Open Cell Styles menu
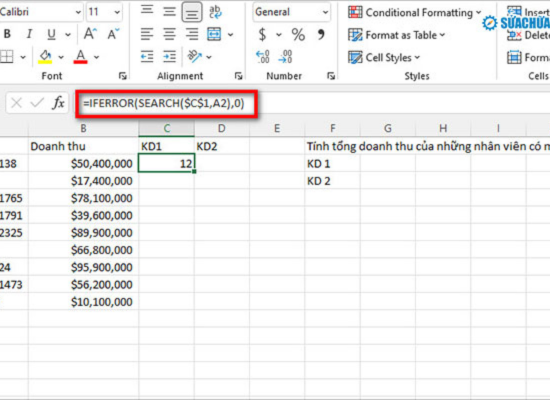 tap(384, 57)
